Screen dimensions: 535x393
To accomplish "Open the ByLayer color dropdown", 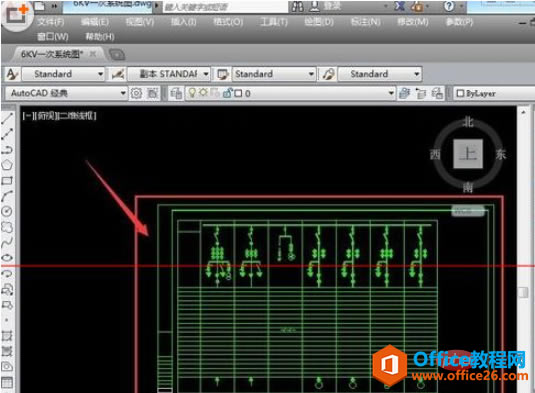I will click(x=494, y=93).
